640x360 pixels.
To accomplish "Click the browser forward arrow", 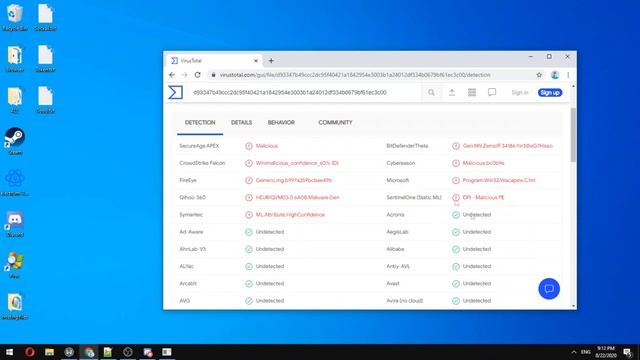I will coord(184,75).
